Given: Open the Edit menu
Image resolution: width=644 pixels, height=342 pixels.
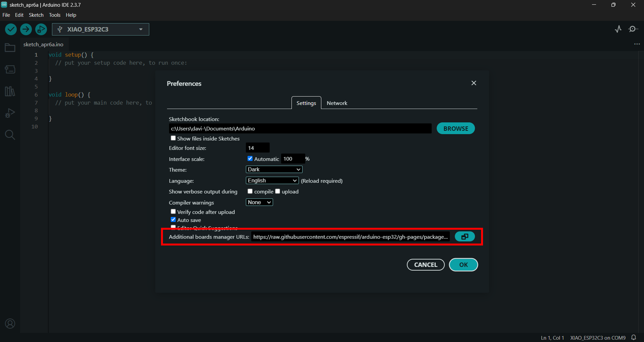Looking at the screenshot, I should point(19,15).
